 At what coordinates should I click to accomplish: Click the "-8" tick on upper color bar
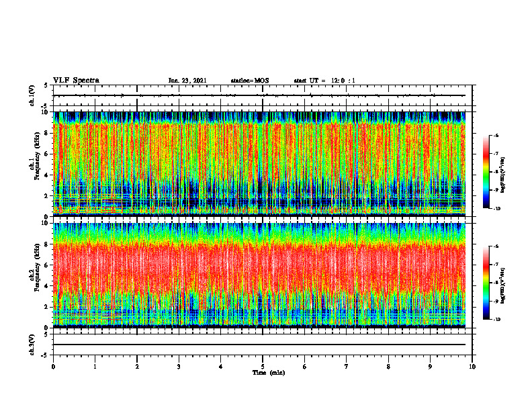click(x=496, y=172)
